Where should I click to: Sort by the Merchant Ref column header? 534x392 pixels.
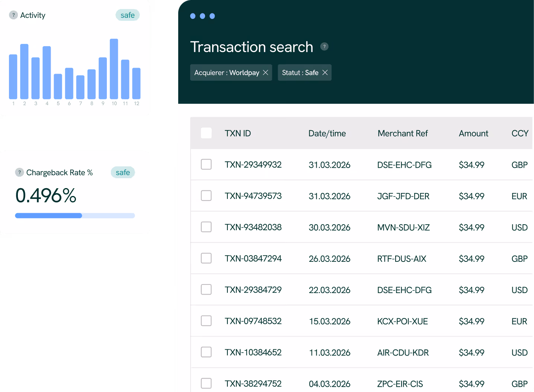coord(403,134)
